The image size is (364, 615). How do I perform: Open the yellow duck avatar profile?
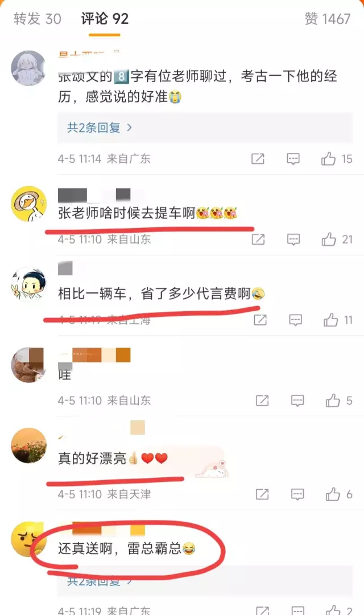pos(28,204)
